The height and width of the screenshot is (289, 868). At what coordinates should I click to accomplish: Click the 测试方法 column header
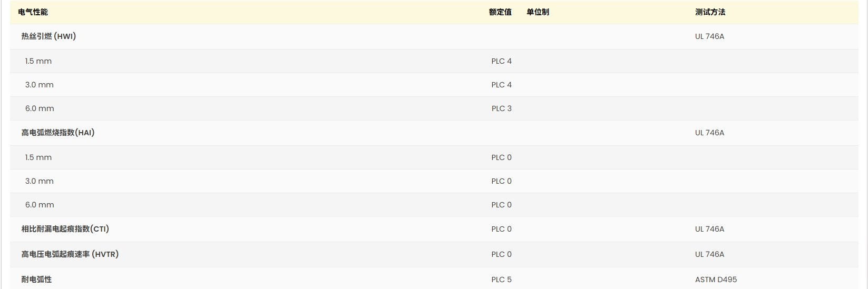point(710,12)
